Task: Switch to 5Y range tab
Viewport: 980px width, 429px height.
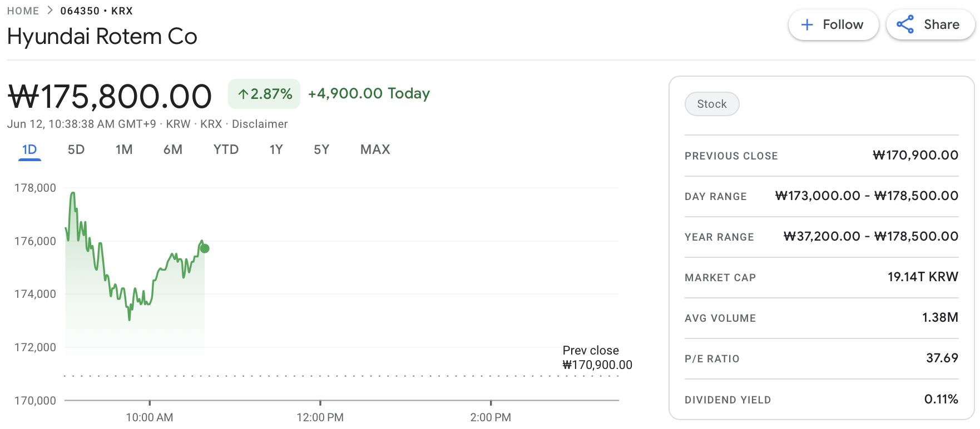Action: (321, 149)
